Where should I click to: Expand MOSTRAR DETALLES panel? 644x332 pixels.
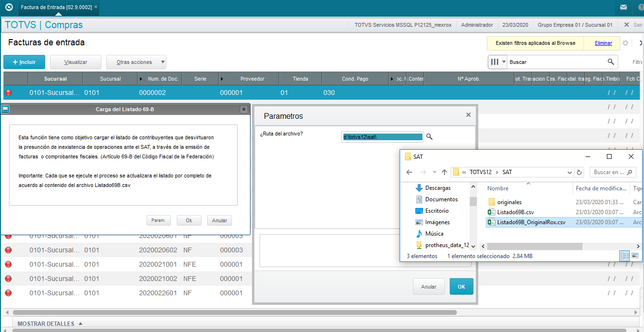pyautogui.click(x=50, y=324)
